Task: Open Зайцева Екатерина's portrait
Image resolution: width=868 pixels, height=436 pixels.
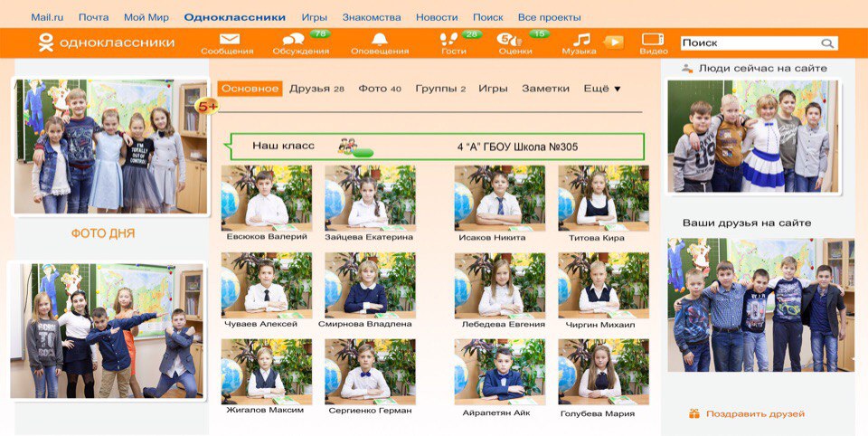Action: coord(371,198)
